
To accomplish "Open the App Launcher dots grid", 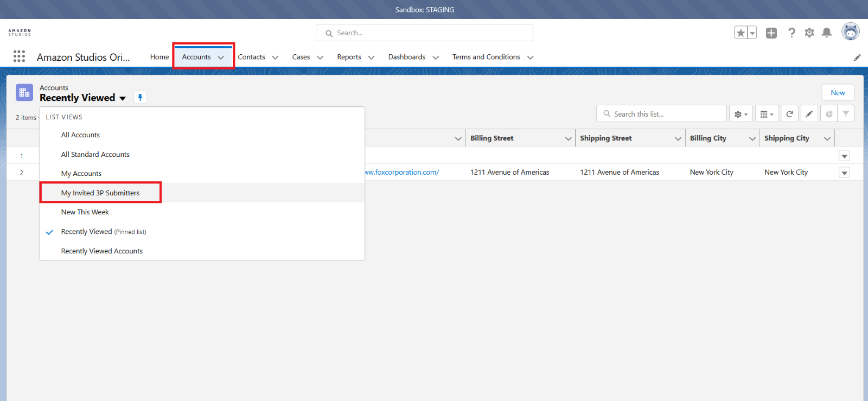I will pyautogui.click(x=19, y=56).
